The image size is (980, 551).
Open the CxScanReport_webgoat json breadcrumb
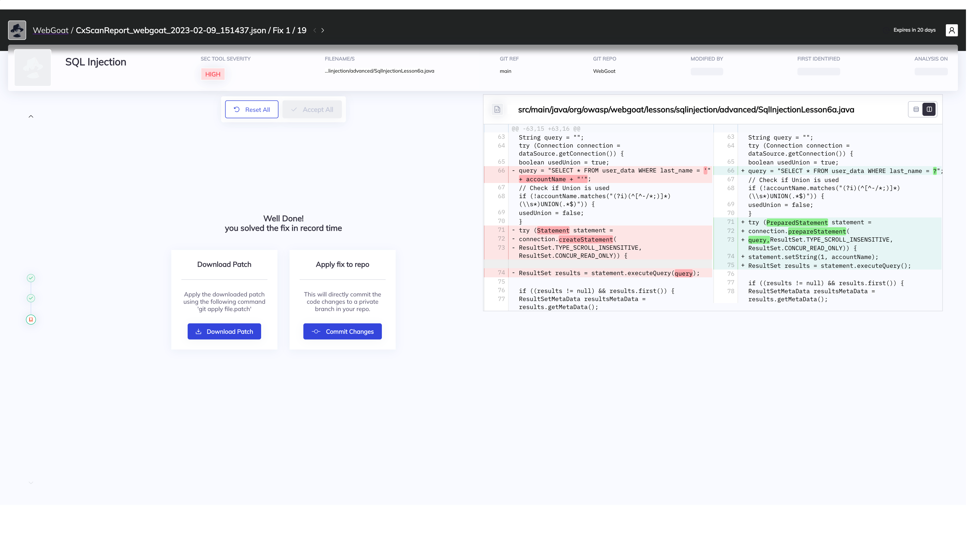tap(170, 30)
